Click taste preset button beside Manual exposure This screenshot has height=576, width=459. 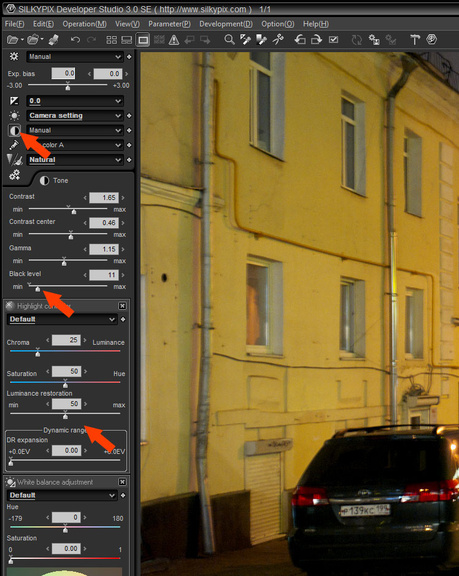click(x=129, y=57)
